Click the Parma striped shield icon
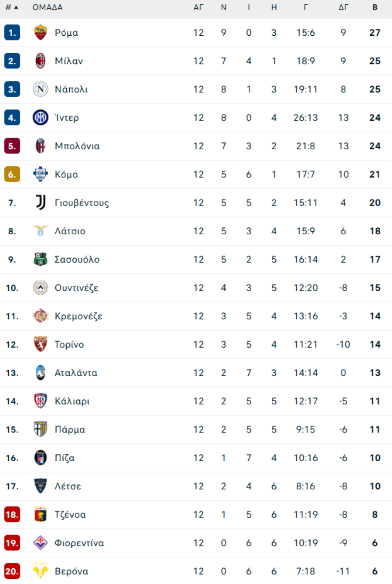The width and height of the screenshot is (392, 584). pyautogui.click(x=41, y=429)
